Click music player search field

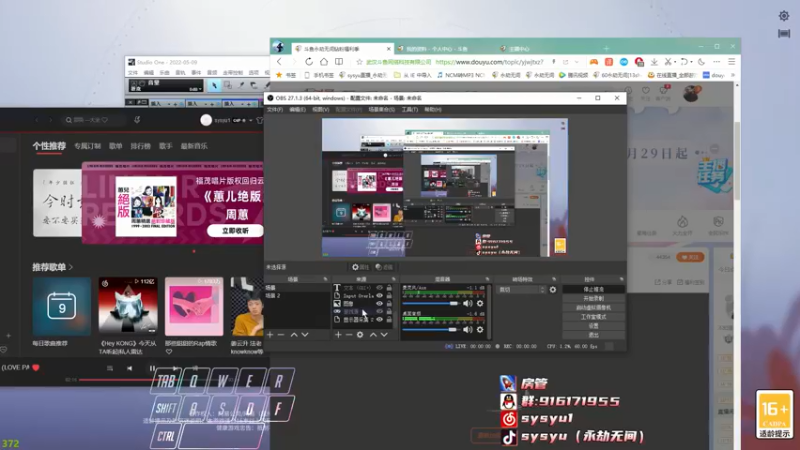(93, 120)
